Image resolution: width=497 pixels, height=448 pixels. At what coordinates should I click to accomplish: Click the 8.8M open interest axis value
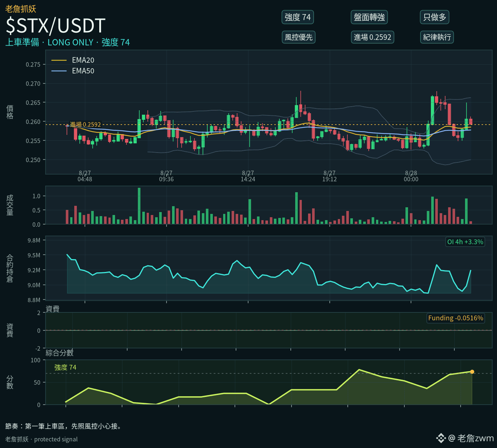34,300
